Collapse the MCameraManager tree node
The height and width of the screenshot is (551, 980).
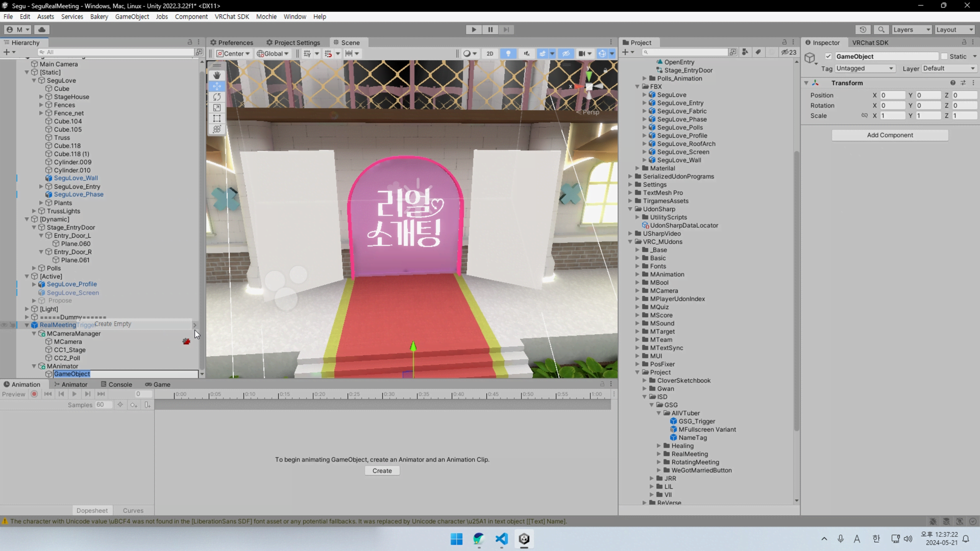(x=34, y=334)
